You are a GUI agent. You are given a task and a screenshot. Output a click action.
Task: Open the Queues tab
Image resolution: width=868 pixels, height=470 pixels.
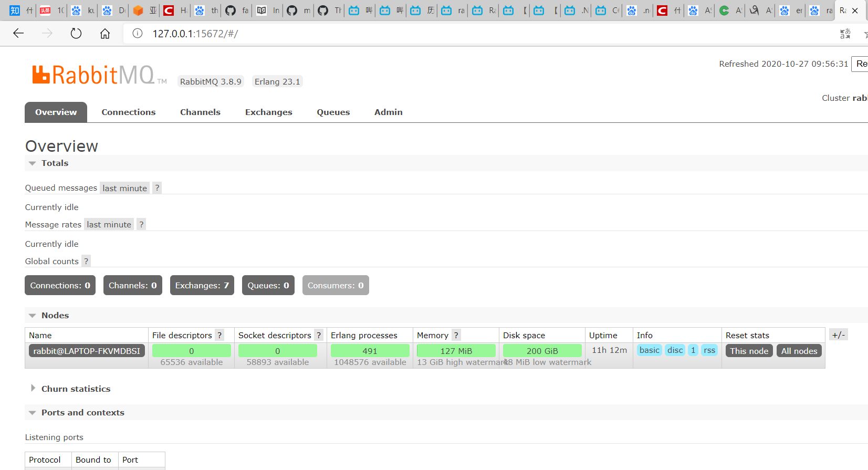(333, 112)
